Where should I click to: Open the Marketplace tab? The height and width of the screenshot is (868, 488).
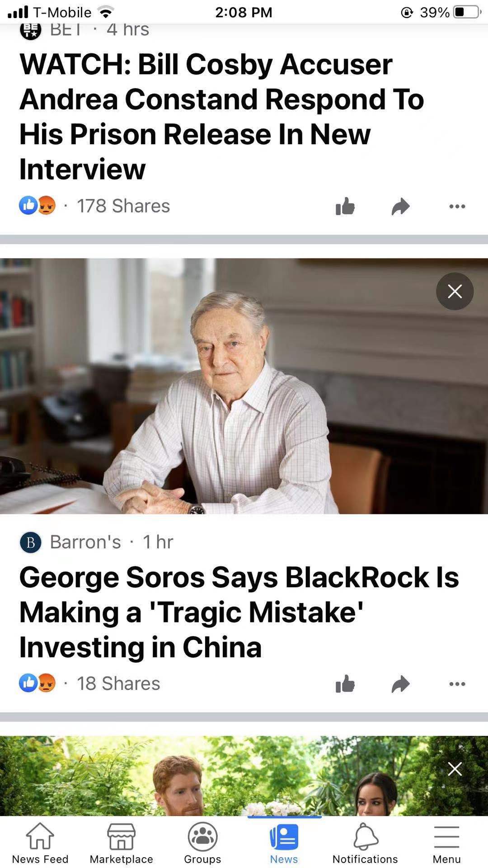[x=121, y=843]
